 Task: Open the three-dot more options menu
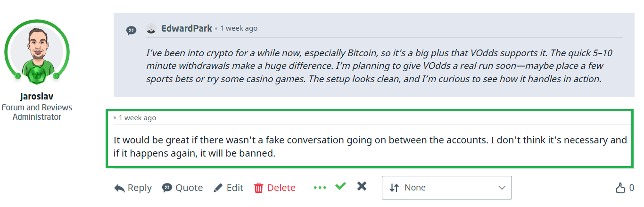(x=320, y=188)
